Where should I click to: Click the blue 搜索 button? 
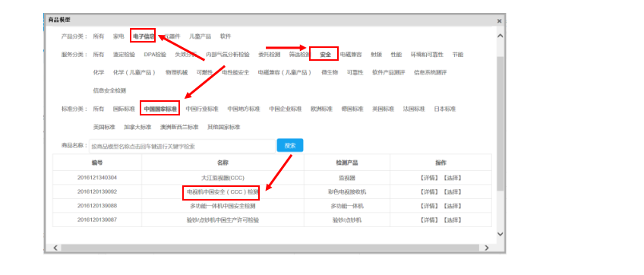290,146
